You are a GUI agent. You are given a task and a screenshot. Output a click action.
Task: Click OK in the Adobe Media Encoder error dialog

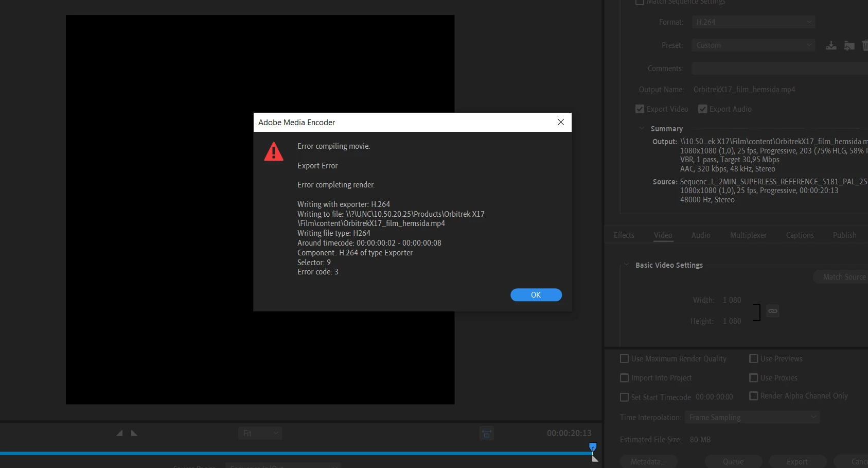pyautogui.click(x=536, y=295)
